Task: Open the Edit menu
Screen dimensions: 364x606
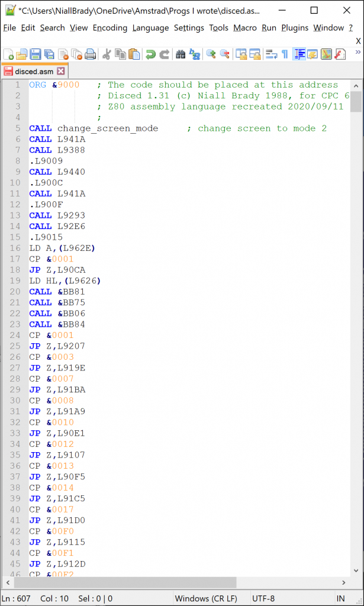Action: click(28, 28)
